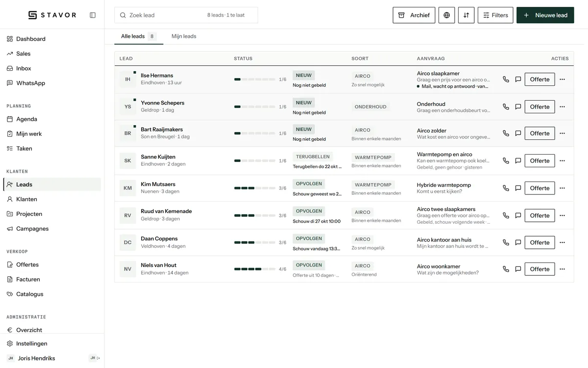The image size is (588, 368).
Task: Open more actions for Niels van Hout
Action: [x=562, y=269]
